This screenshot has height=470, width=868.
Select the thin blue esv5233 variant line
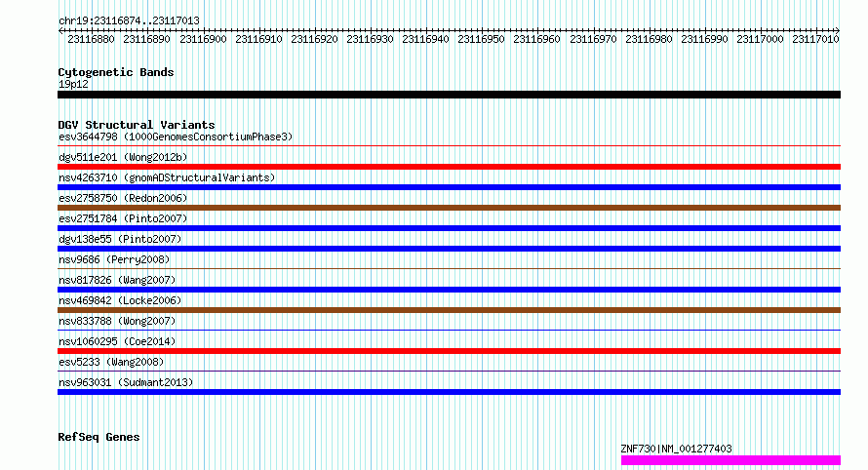(x=449, y=371)
